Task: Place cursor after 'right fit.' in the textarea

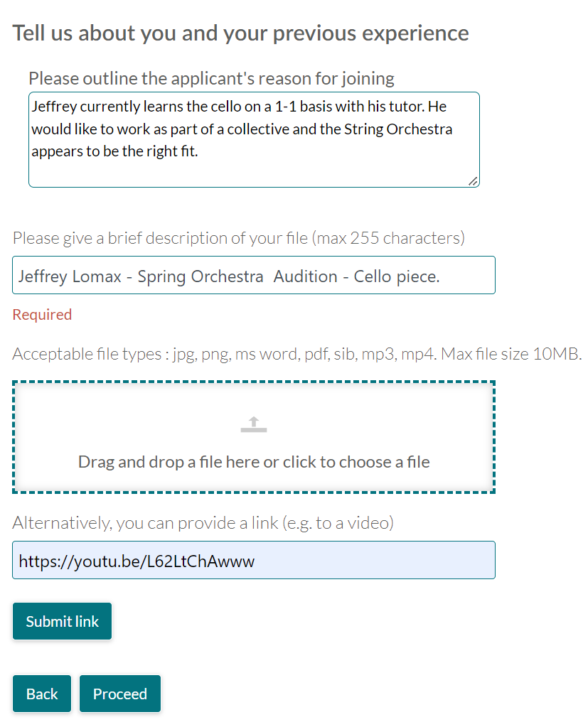Action: click(199, 151)
